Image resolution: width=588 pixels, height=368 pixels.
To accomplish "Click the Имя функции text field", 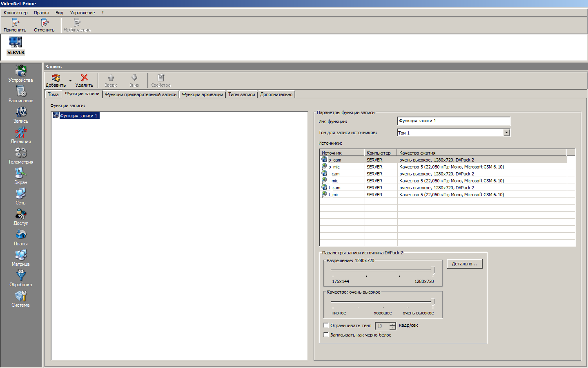I will pyautogui.click(x=453, y=121).
